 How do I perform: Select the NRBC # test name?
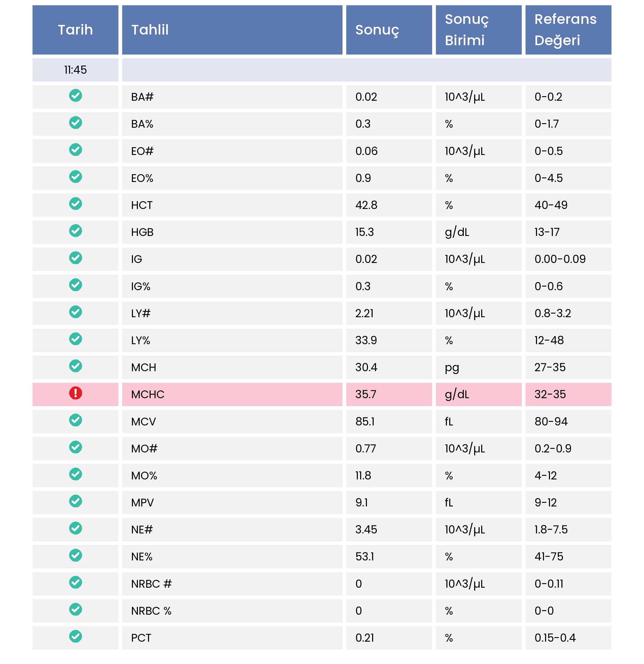point(151,584)
